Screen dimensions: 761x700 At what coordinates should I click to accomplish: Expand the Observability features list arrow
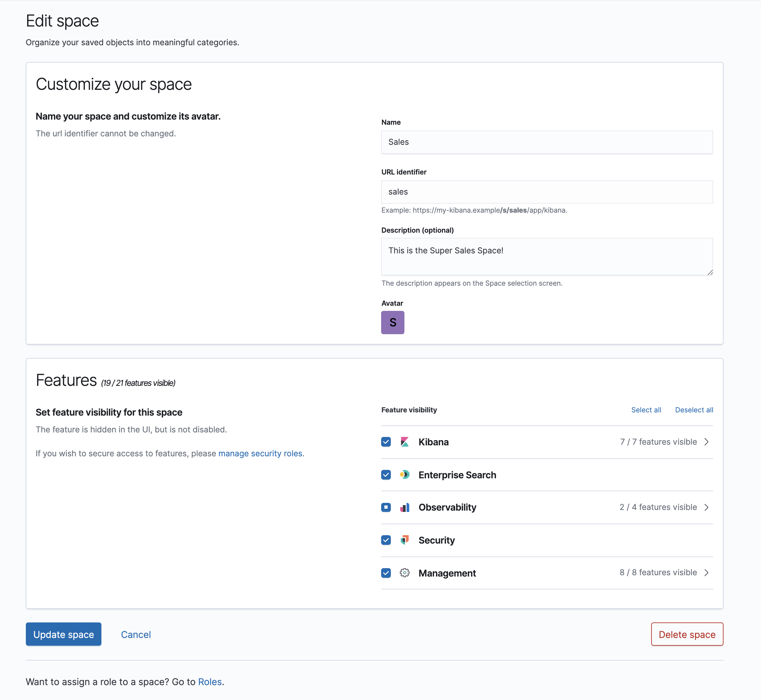pyautogui.click(x=706, y=507)
